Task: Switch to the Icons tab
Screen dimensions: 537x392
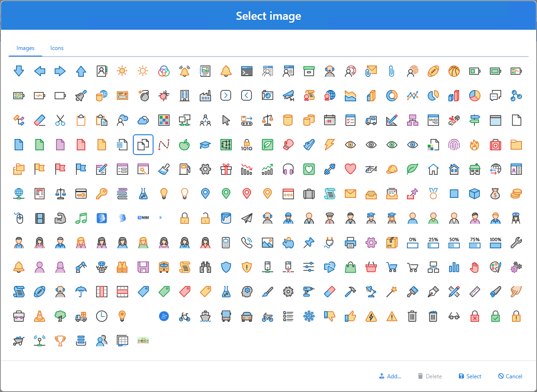Action: (x=57, y=48)
